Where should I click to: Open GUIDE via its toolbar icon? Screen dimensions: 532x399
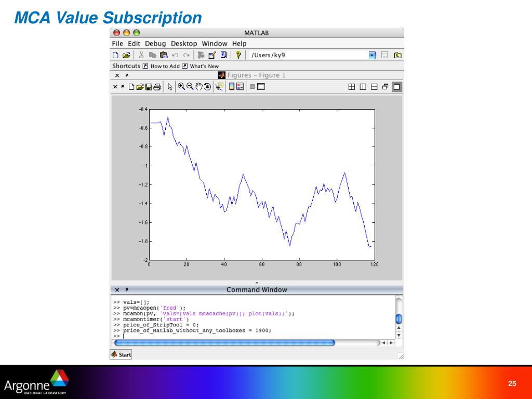click(x=212, y=55)
